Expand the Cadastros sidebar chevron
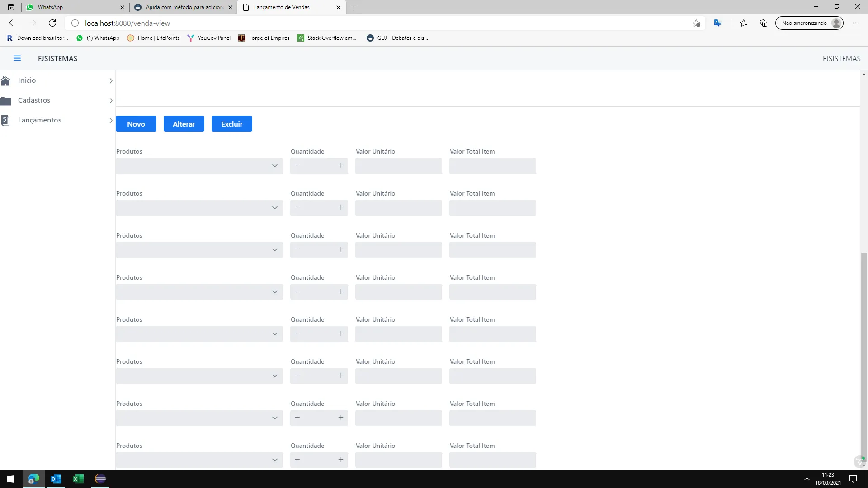This screenshot has width=868, height=488. pos(111,100)
